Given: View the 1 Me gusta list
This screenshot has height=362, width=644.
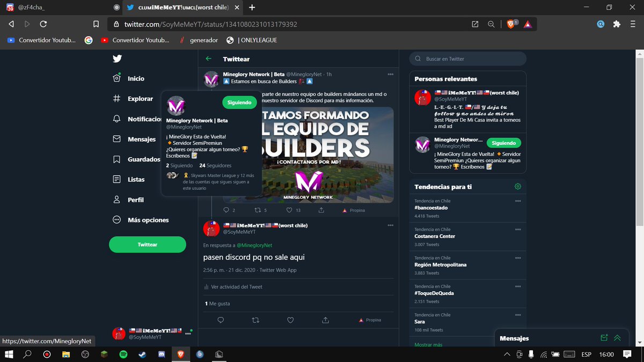Looking at the screenshot, I should (x=217, y=304).
